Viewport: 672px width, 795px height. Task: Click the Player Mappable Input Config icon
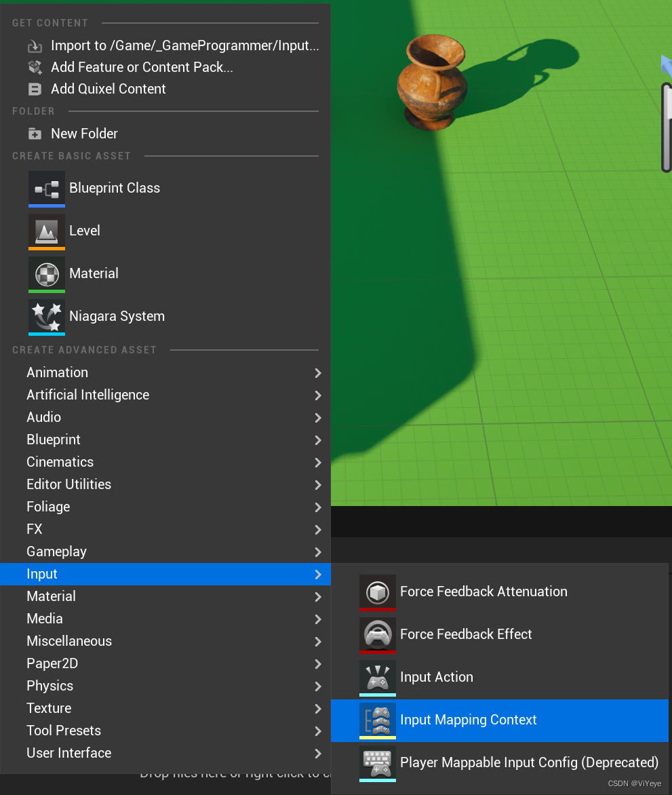coord(378,763)
